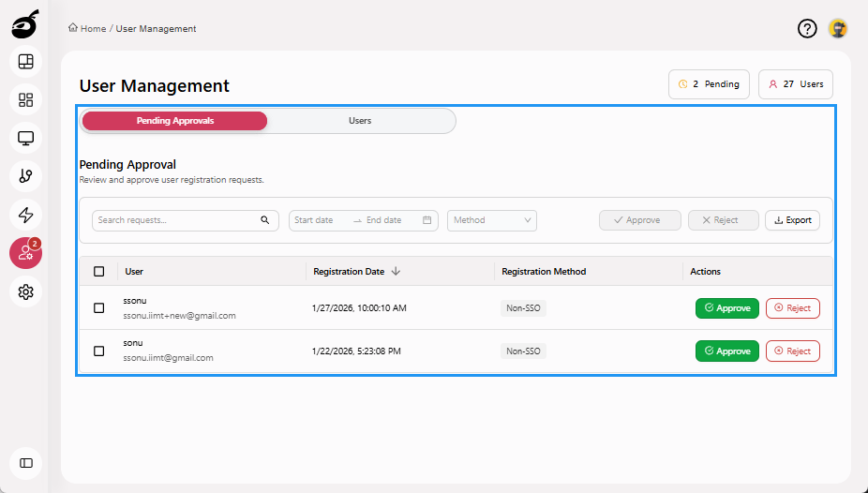The image size is (868, 493).
Task: Approve the ssonu registration request
Action: (x=726, y=308)
